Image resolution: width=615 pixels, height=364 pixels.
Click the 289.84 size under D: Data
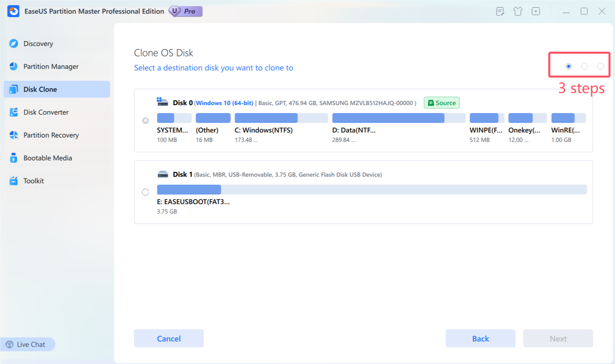(x=344, y=140)
